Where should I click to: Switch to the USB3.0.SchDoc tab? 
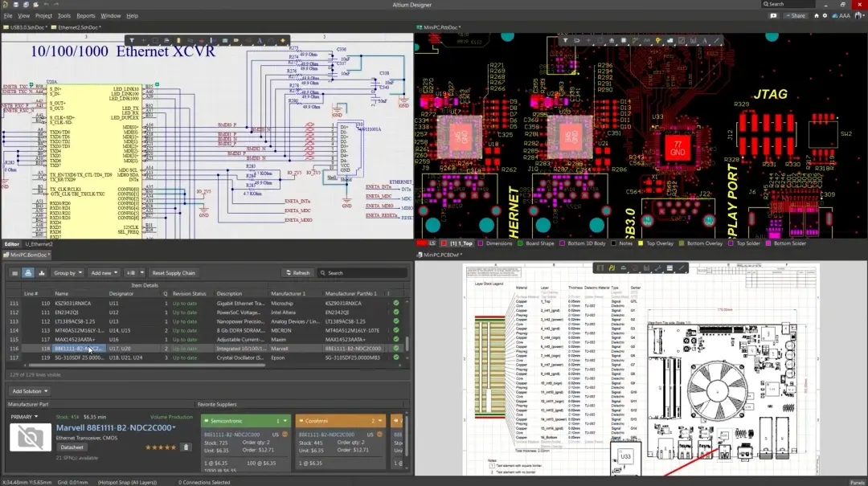(x=26, y=27)
